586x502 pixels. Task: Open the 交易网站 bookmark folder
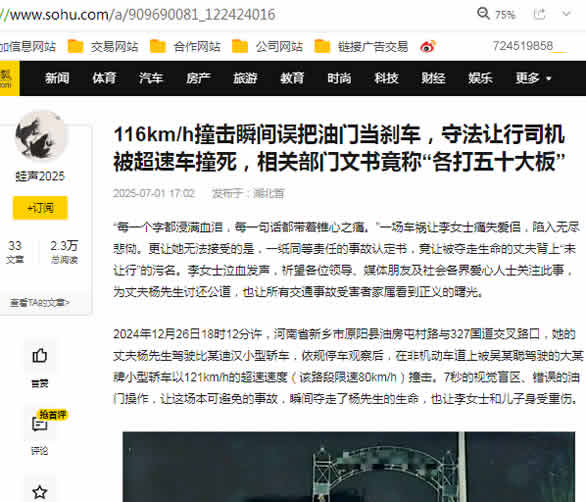point(103,46)
